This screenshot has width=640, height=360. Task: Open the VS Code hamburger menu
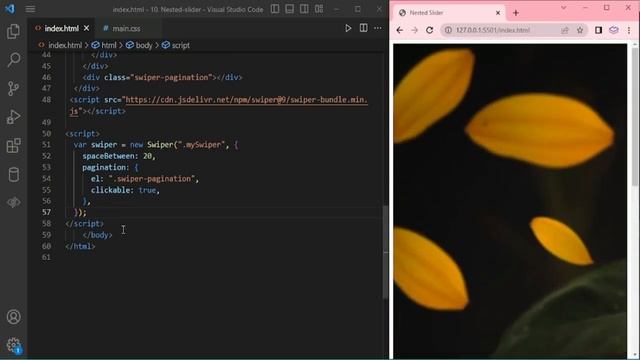30,9
